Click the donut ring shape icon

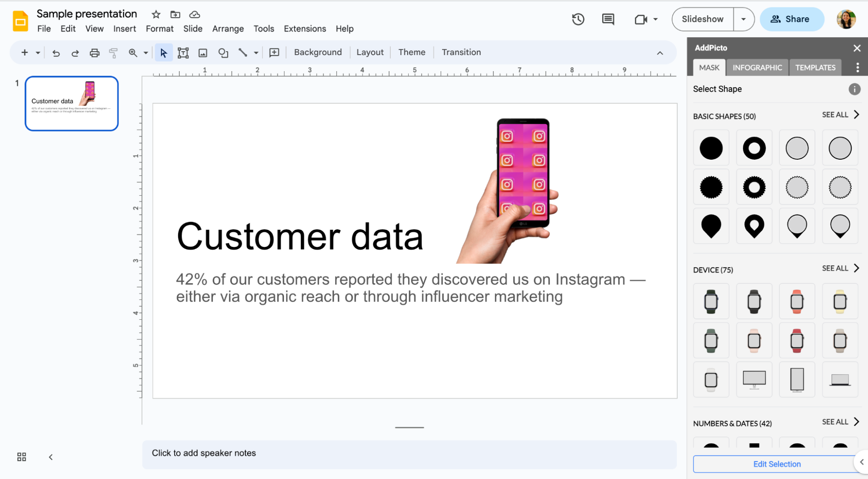(753, 148)
